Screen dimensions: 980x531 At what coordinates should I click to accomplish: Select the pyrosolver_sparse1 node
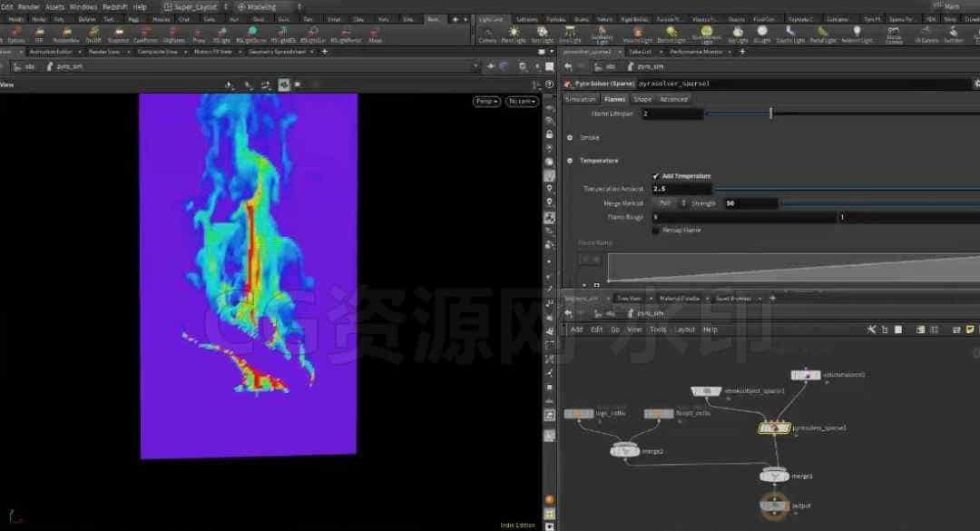coord(774,428)
